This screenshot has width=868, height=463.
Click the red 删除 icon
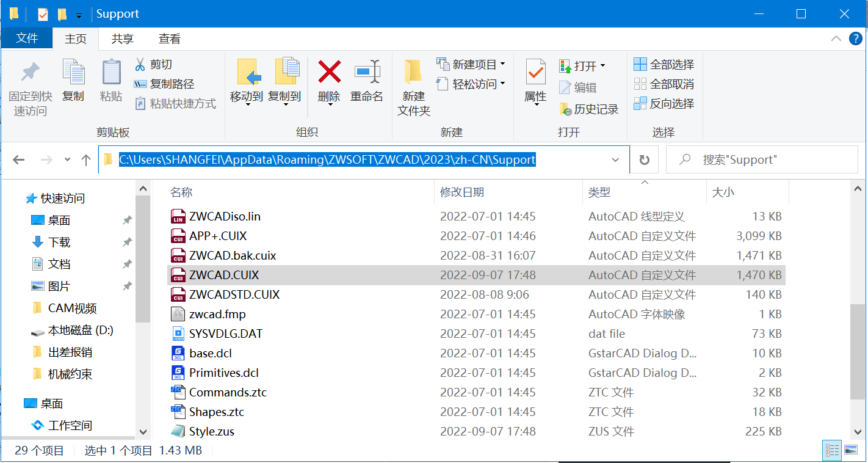click(x=329, y=72)
